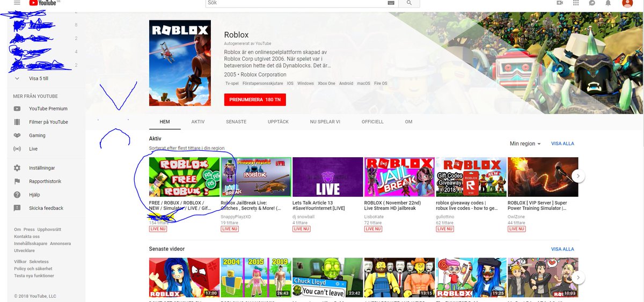Screen dimensions: 644x302
Task: Open the LisboKate jailbreak stream thumbnail
Action: (x=400, y=177)
